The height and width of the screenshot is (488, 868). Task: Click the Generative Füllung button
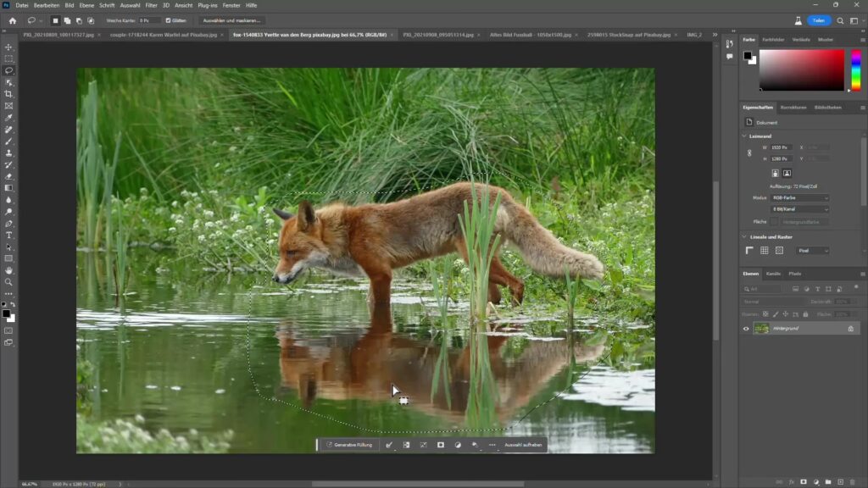pyautogui.click(x=349, y=445)
